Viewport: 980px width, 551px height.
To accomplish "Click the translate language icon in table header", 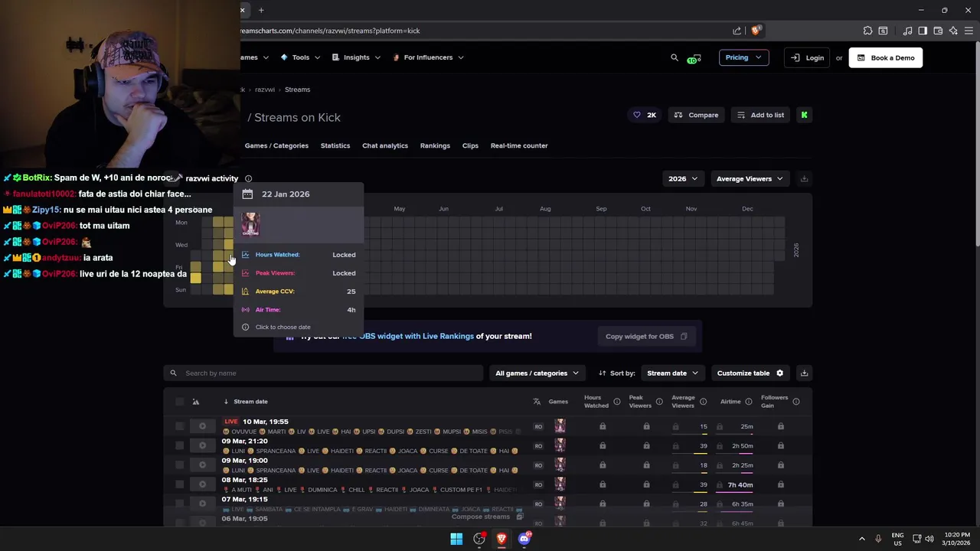I will pyautogui.click(x=537, y=402).
